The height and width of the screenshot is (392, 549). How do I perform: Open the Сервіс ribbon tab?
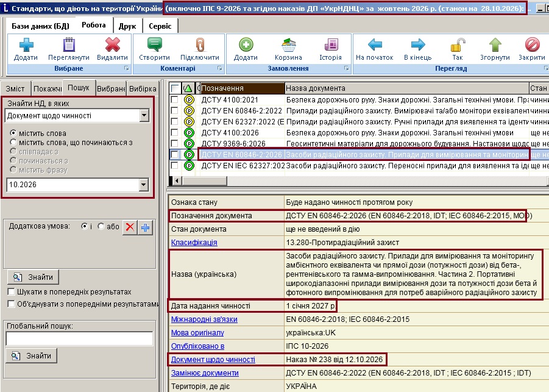160,26
